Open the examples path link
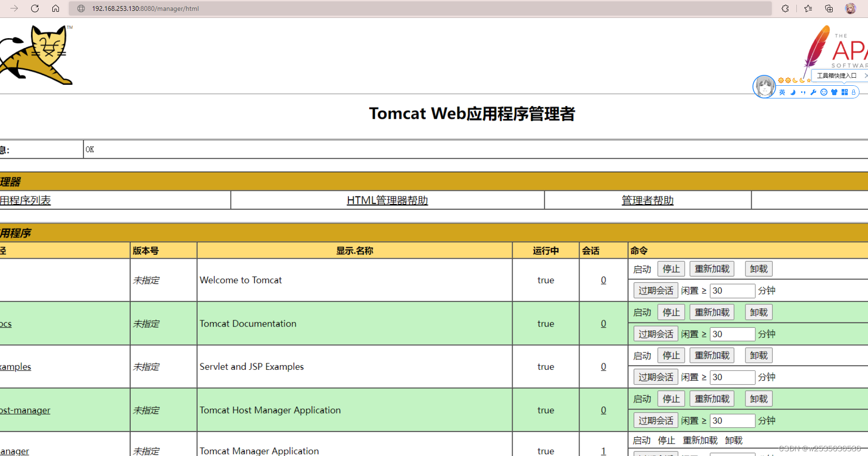The image size is (868, 456). pyautogui.click(x=16, y=366)
